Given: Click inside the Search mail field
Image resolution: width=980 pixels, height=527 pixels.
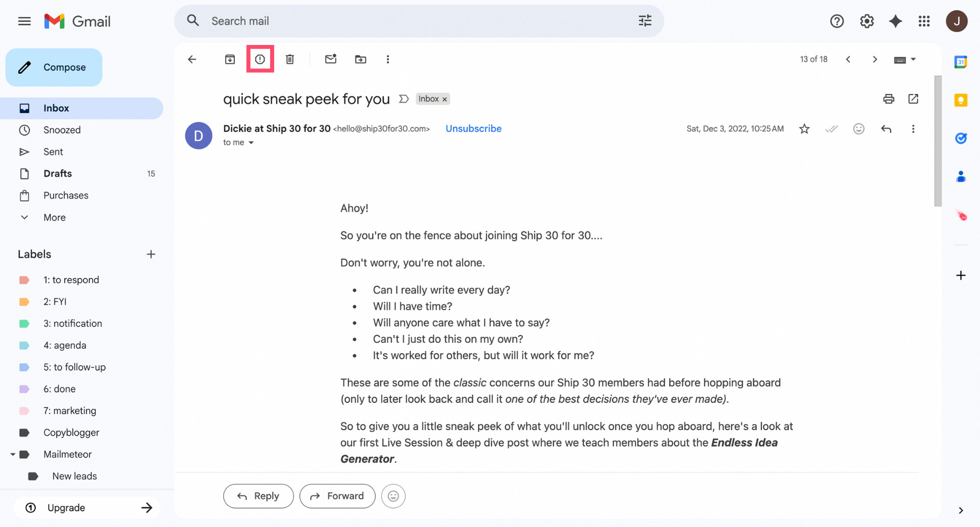Looking at the screenshot, I should [x=353, y=21].
